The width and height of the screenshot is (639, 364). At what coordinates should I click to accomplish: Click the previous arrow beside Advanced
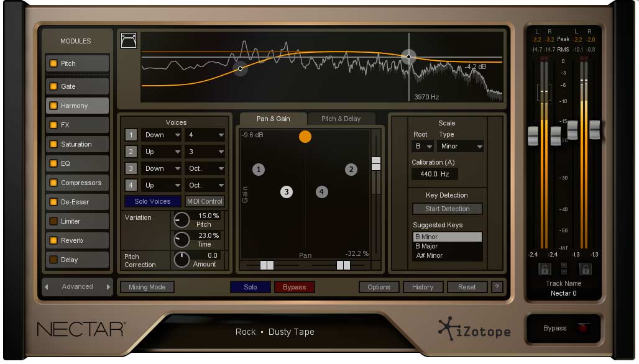pyautogui.click(x=47, y=287)
